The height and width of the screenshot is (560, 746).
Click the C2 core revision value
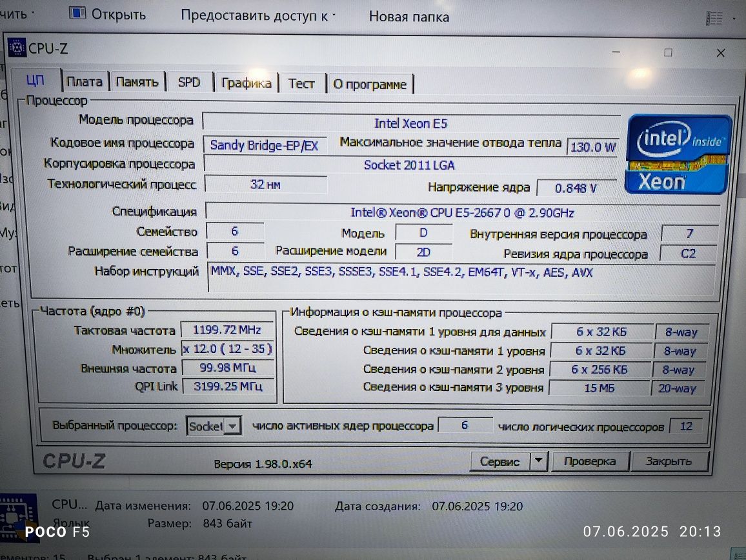pos(689,254)
